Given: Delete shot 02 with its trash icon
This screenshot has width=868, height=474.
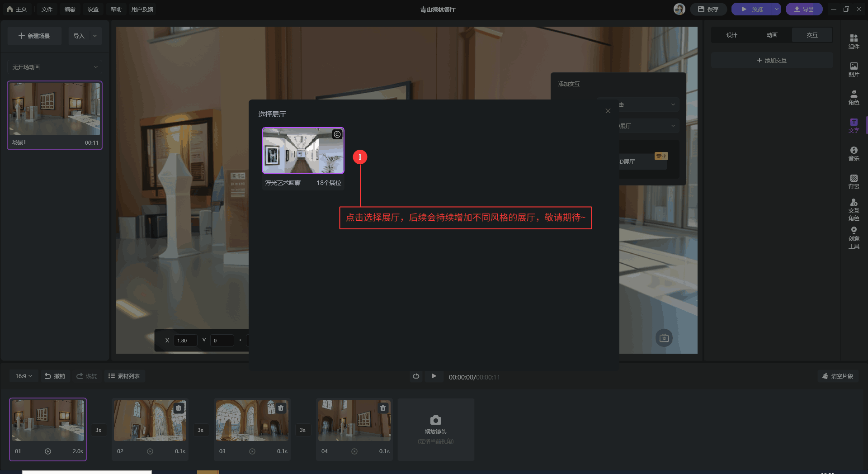Looking at the screenshot, I should 179,408.
